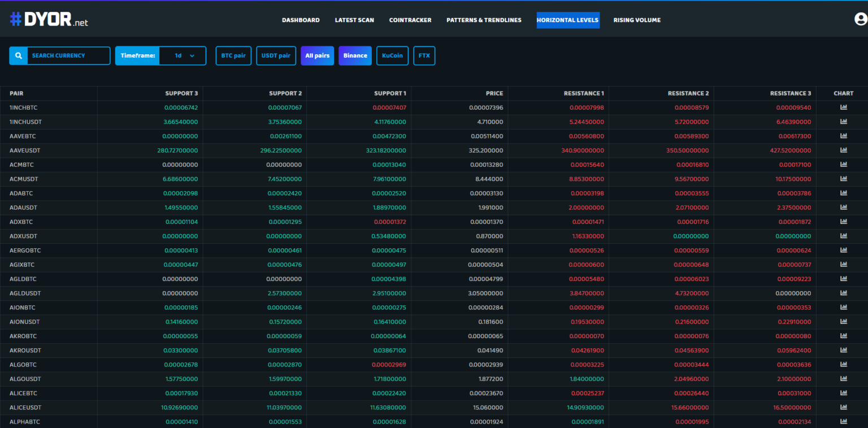Click the Rising Volume menu item
Viewport: 868px width, 428px height.
(637, 20)
